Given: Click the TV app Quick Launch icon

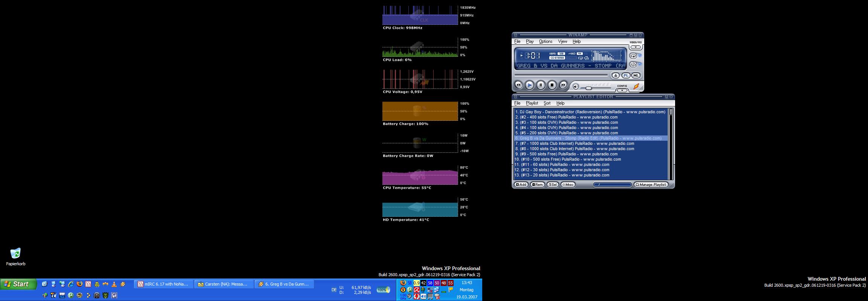Looking at the screenshot, I should pyautogui.click(x=53, y=295).
